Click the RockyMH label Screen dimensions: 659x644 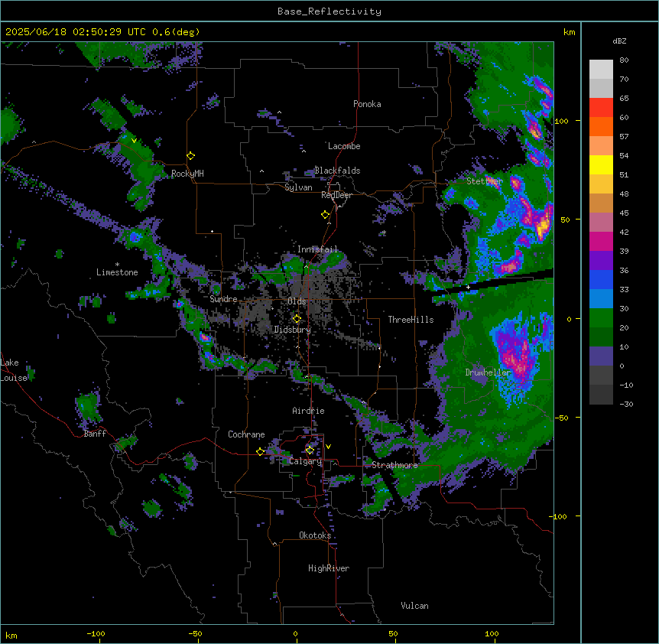tap(187, 174)
